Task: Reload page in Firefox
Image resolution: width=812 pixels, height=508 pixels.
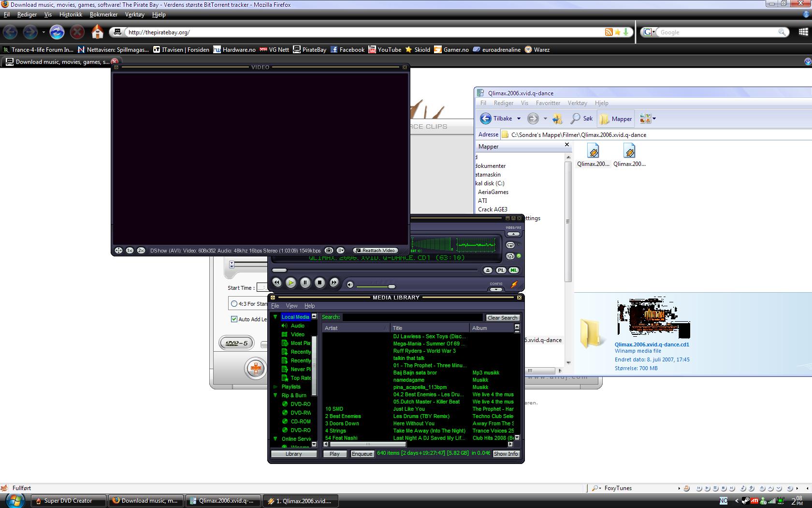Action: click(57, 32)
